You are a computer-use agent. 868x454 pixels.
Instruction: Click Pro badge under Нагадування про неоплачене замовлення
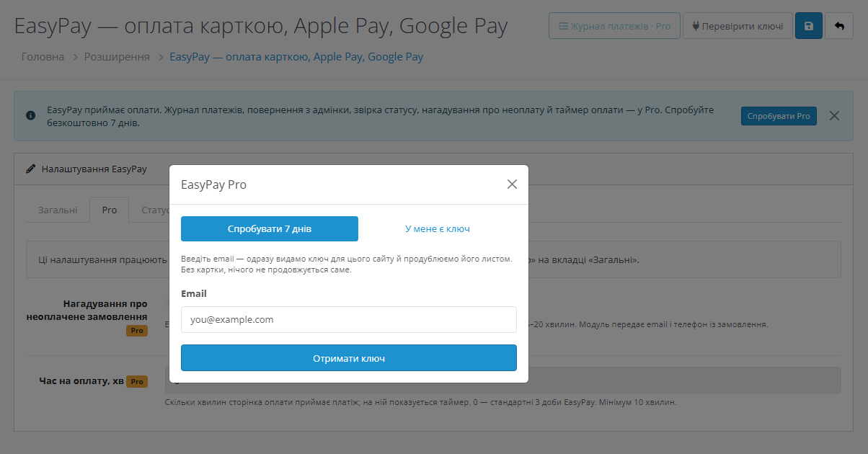click(x=137, y=330)
